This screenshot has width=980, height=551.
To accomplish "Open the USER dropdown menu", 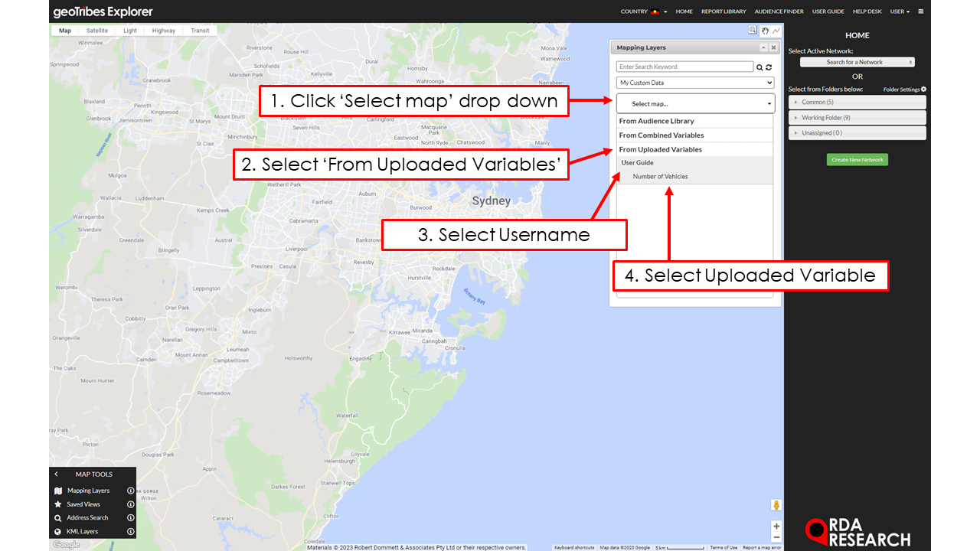I will (900, 11).
